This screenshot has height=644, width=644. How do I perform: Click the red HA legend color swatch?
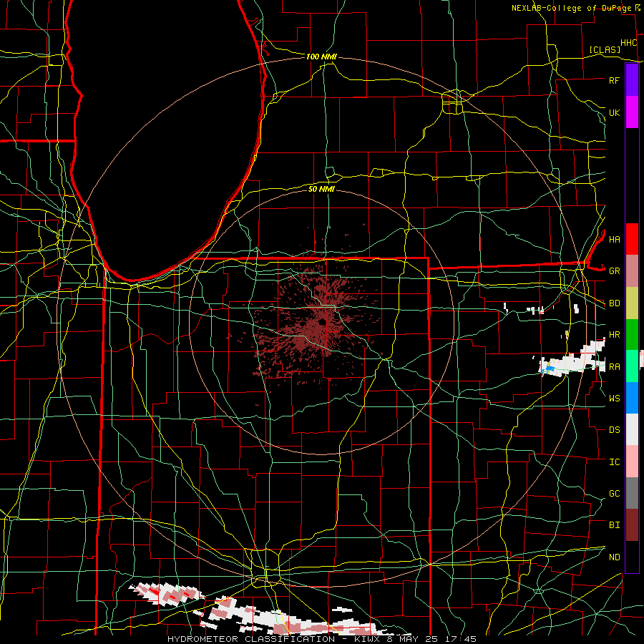pos(632,239)
